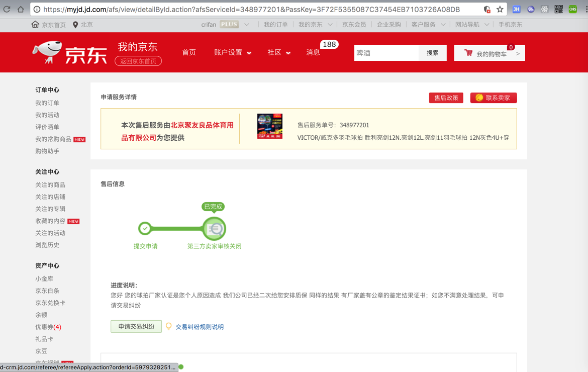
Task: Open 我的订单 in top bar
Action: click(x=275, y=24)
